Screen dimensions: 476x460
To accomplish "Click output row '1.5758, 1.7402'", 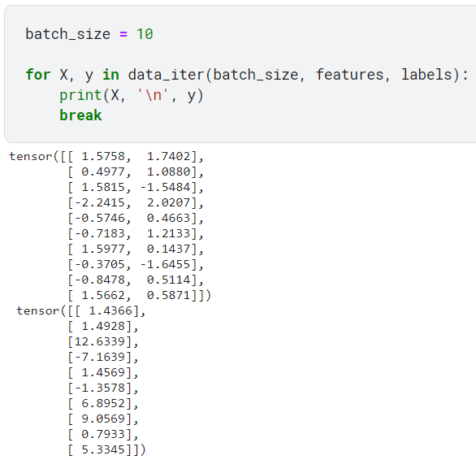I will tap(106, 157).
